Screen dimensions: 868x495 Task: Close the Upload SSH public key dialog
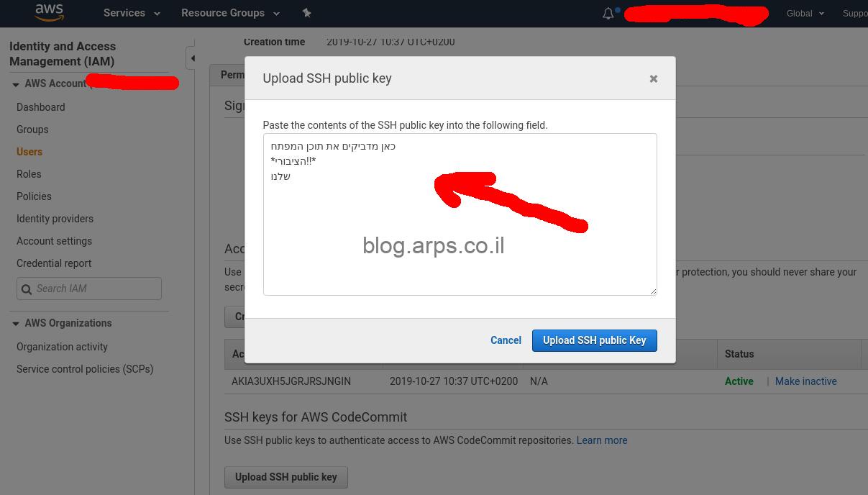pos(654,78)
